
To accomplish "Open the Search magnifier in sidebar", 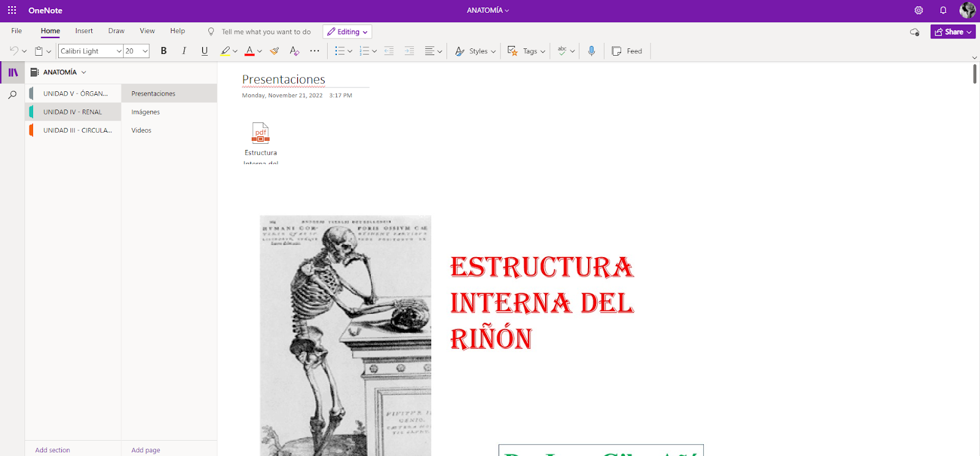I will [12, 95].
